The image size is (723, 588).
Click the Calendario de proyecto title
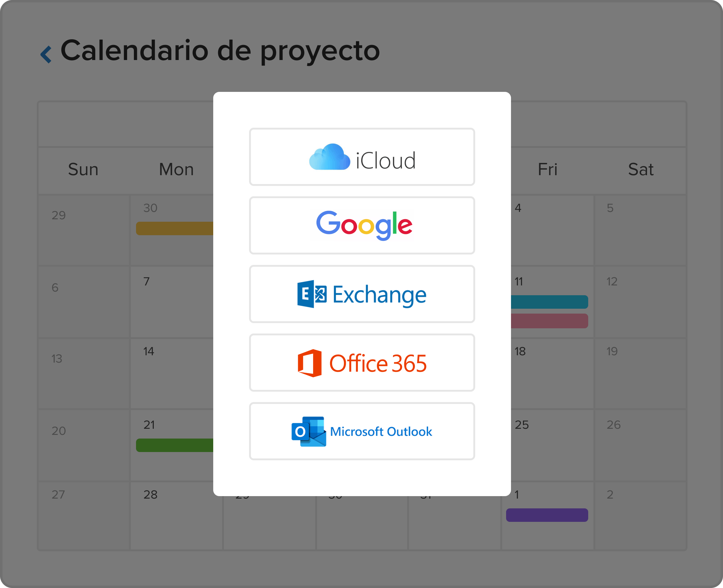pos(220,51)
